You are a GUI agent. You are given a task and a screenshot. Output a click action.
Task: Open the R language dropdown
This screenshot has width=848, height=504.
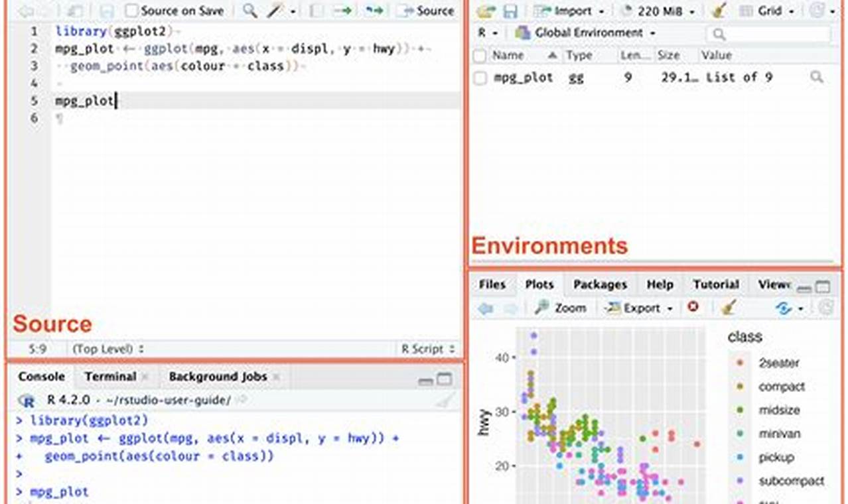coord(487,32)
